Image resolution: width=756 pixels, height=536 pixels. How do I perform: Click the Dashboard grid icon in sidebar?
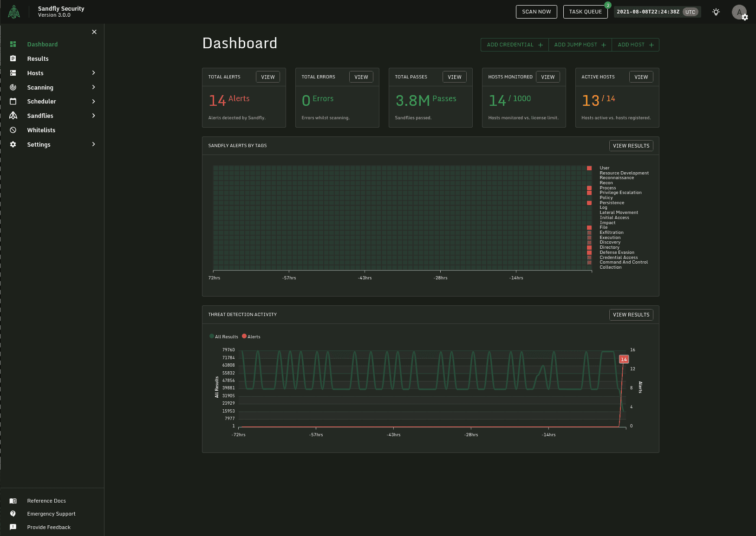click(13, 45)
